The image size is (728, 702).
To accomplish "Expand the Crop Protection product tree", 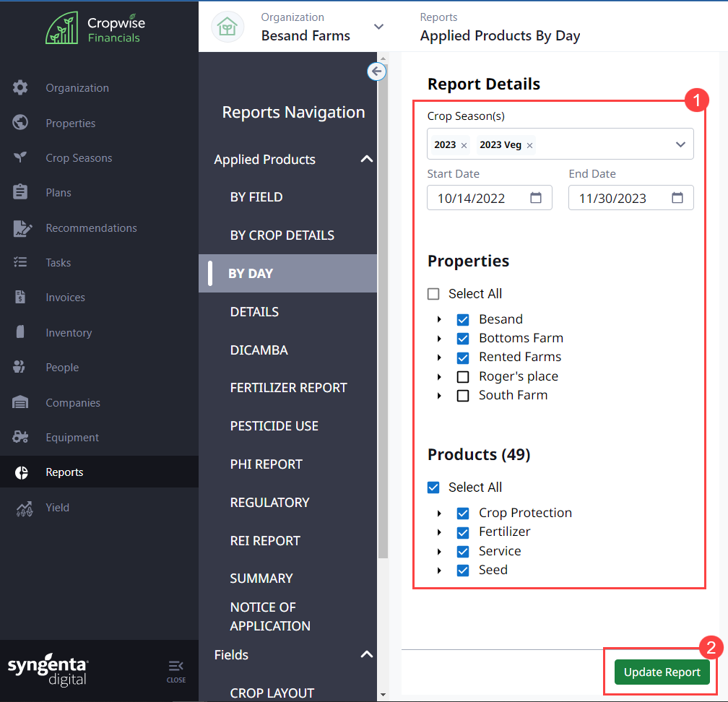I will pyautogui.click(x=440, y=513).
